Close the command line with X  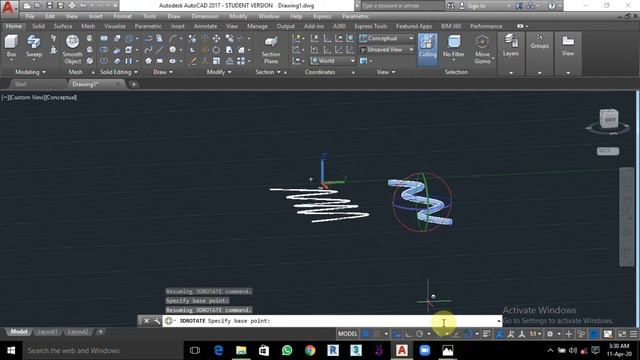point(147,321)
